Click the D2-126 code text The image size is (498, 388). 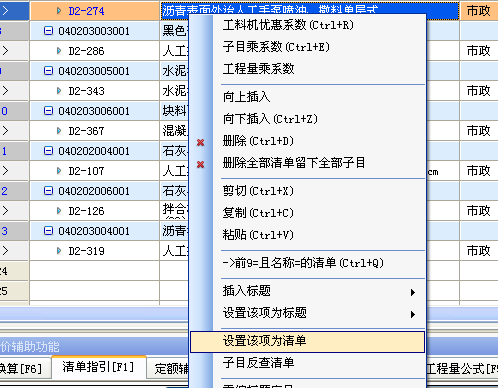pos(86,211)
